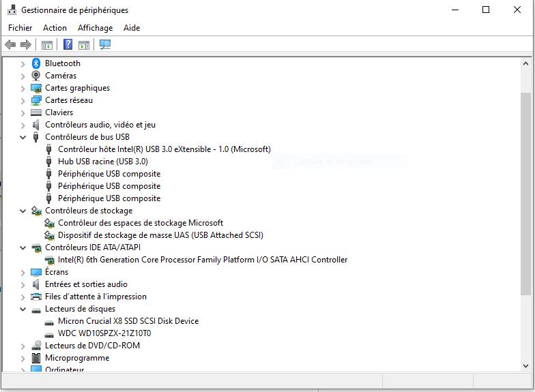Expand the Cartes graphiques category
535x392 pixels.
(23, 89)
